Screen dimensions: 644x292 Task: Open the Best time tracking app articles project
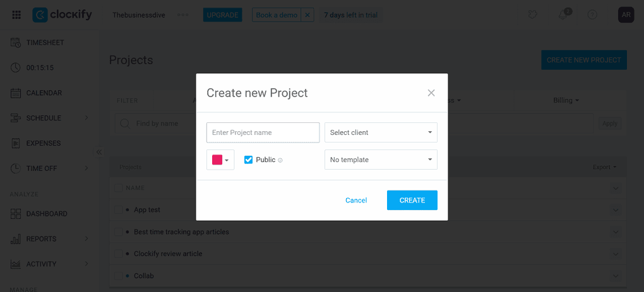182,231
